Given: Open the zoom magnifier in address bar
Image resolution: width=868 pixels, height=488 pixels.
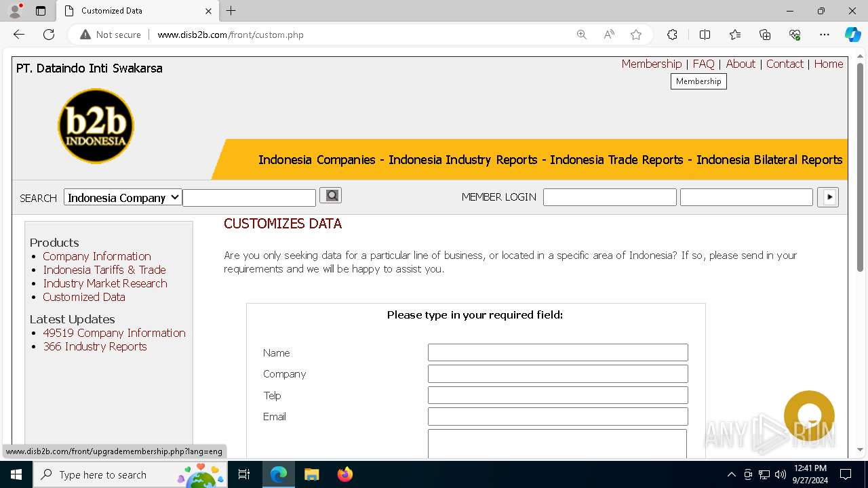Looking at the screenshot, I should tap(581, 35).
